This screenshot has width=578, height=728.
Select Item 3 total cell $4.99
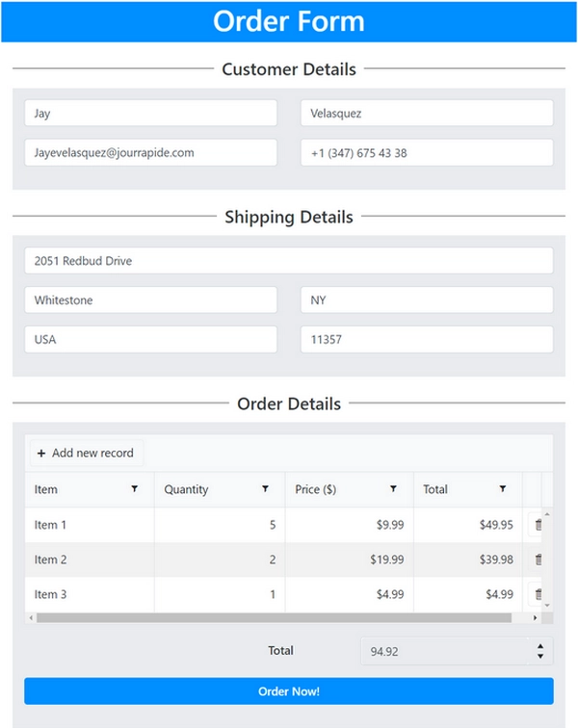468,594
